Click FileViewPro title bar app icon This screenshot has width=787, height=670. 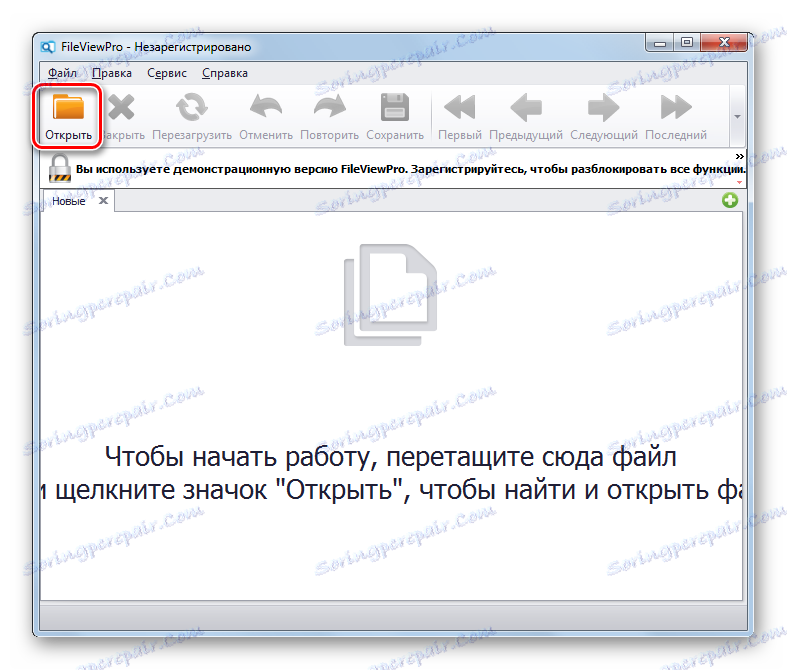pyautogui.click(x=48, y=47)
